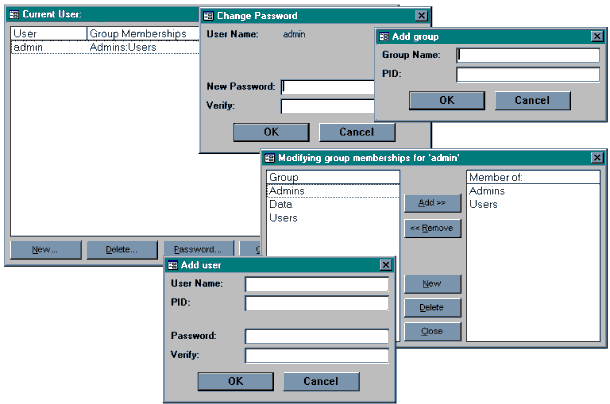Click the Group column header

pyautogui.click(x=333, y=177)
